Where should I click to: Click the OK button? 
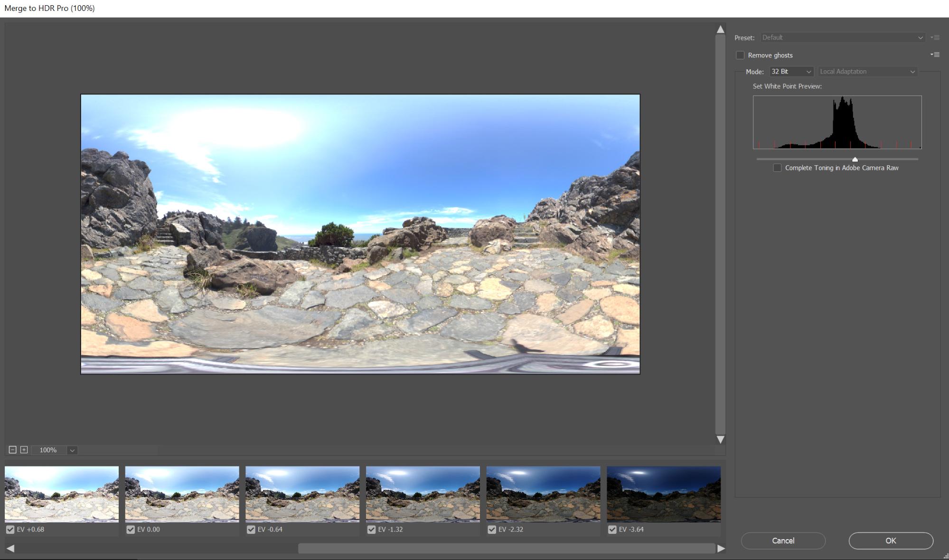pyautogui.click(x=890, y=541)
